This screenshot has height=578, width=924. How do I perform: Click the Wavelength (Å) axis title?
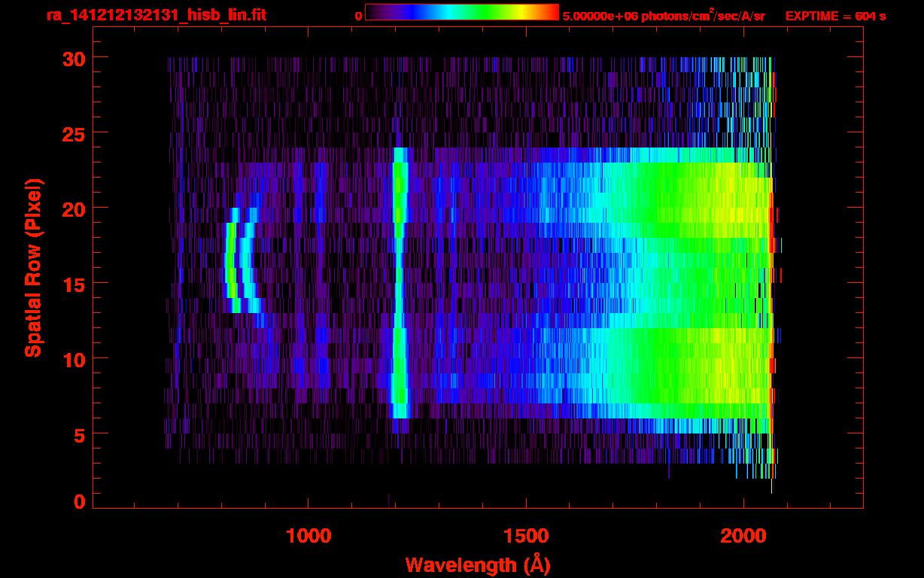pos(478,564)
